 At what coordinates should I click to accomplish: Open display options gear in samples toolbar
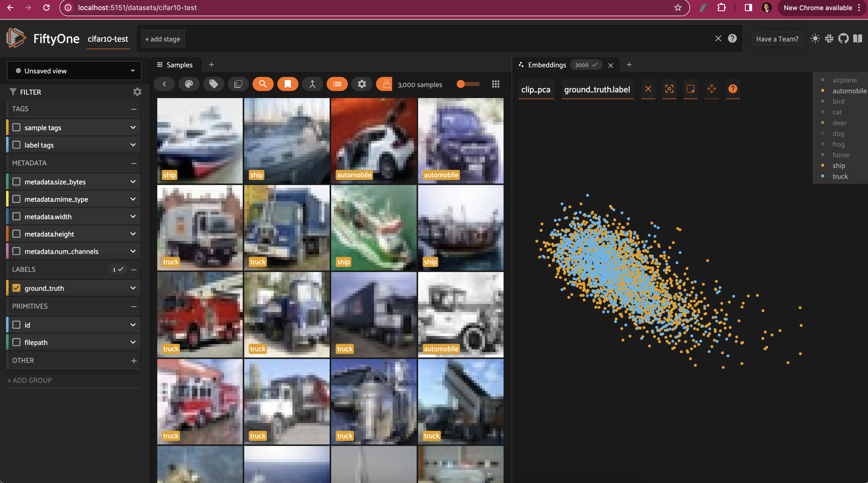click(362, 84)
